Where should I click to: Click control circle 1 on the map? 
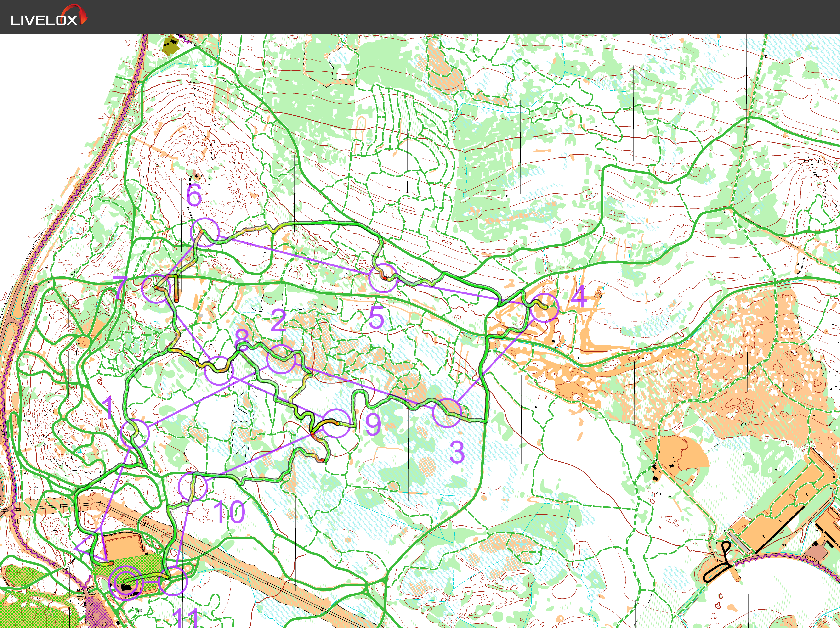point(135,434)
